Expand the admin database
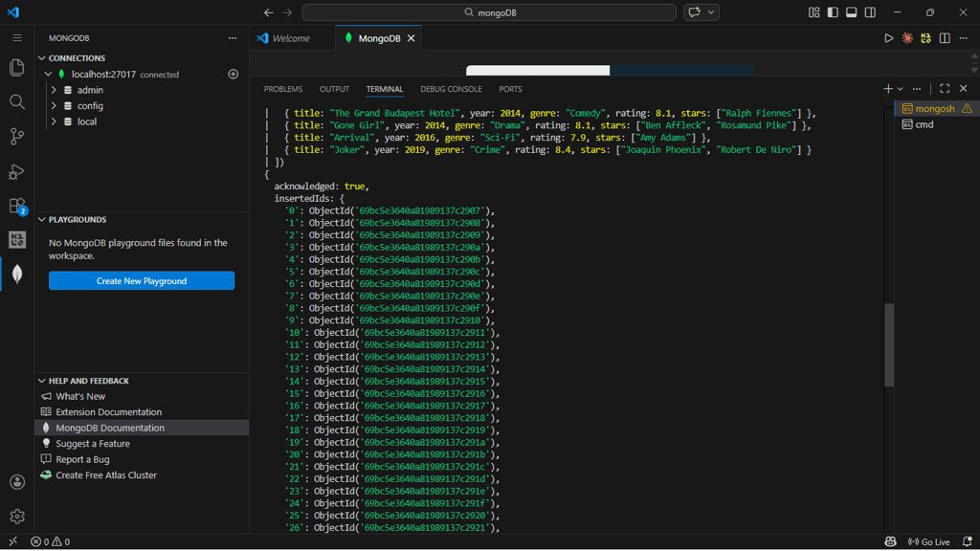 54,90
